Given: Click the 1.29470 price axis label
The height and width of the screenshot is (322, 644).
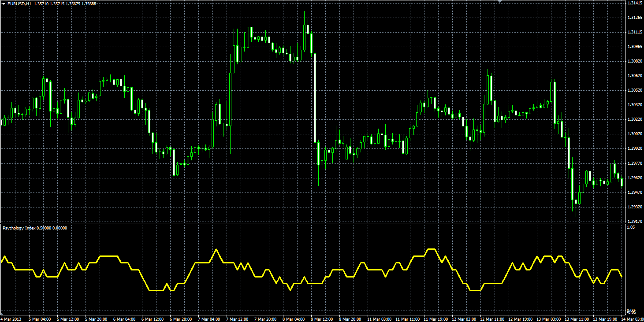Looking at the screenshot, I should [635, 192].
